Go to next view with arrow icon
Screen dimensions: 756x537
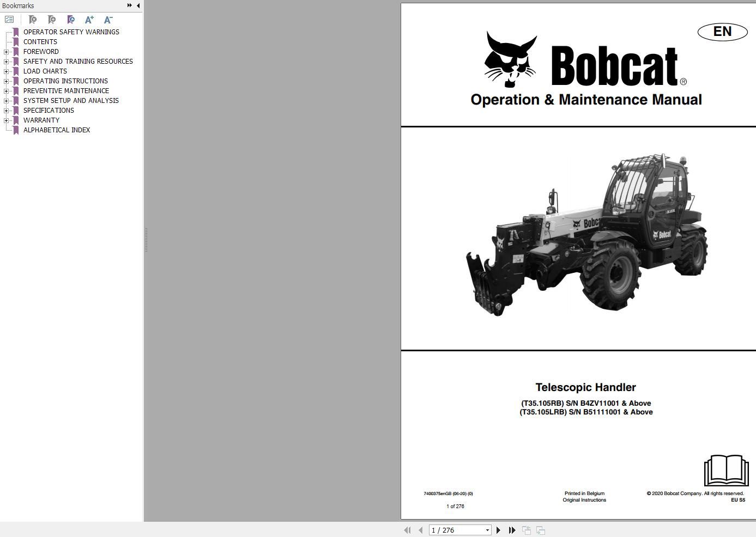point(540,529)
